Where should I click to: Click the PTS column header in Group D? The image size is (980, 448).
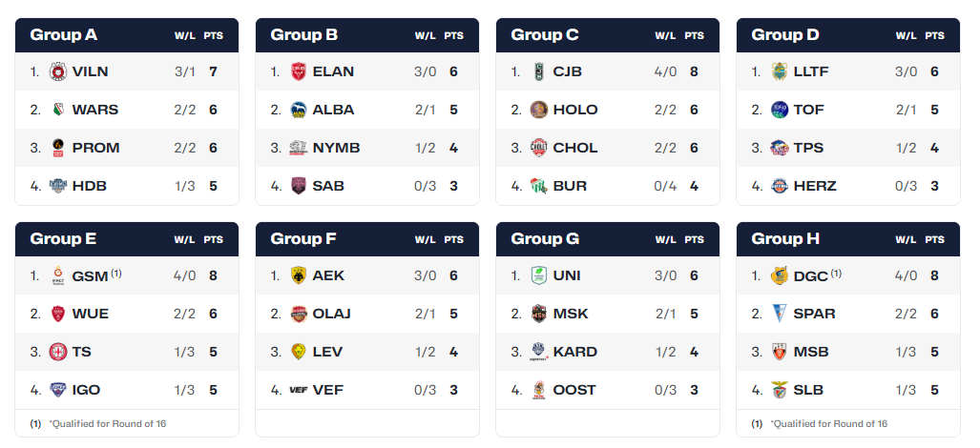934,36
